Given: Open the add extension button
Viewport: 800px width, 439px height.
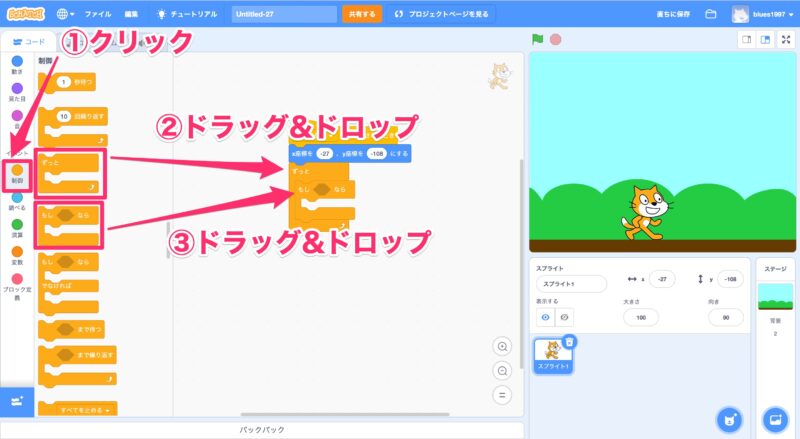Looking at the screenshot, I should tap(16, 400).
